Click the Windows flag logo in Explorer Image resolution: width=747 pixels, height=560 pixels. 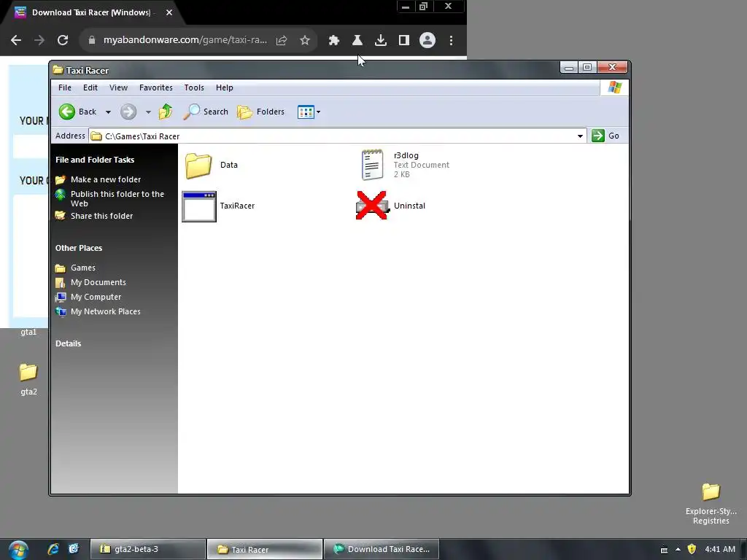coord(614,87)
